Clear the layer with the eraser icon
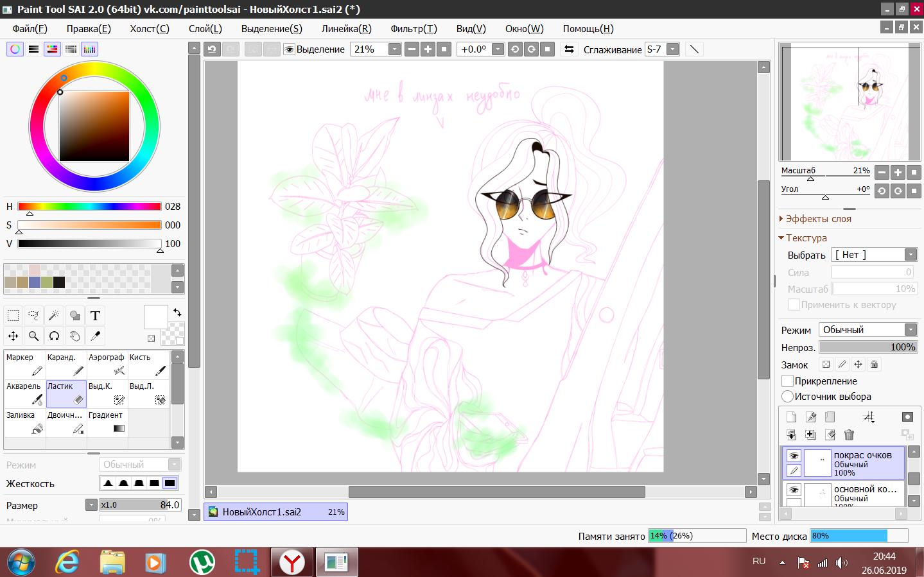 830,435
